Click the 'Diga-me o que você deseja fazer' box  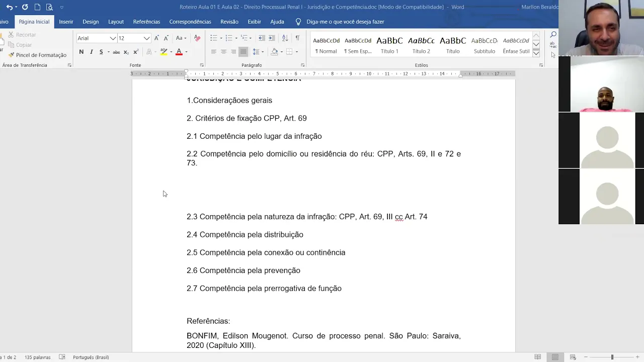point(345,22)
